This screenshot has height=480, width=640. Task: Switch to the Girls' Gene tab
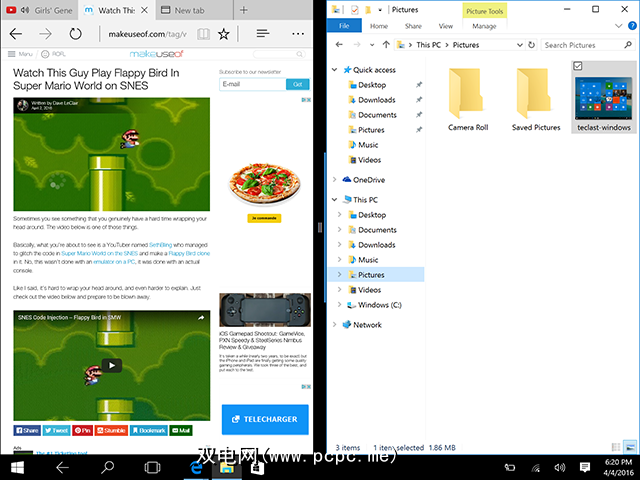point(40,10)
